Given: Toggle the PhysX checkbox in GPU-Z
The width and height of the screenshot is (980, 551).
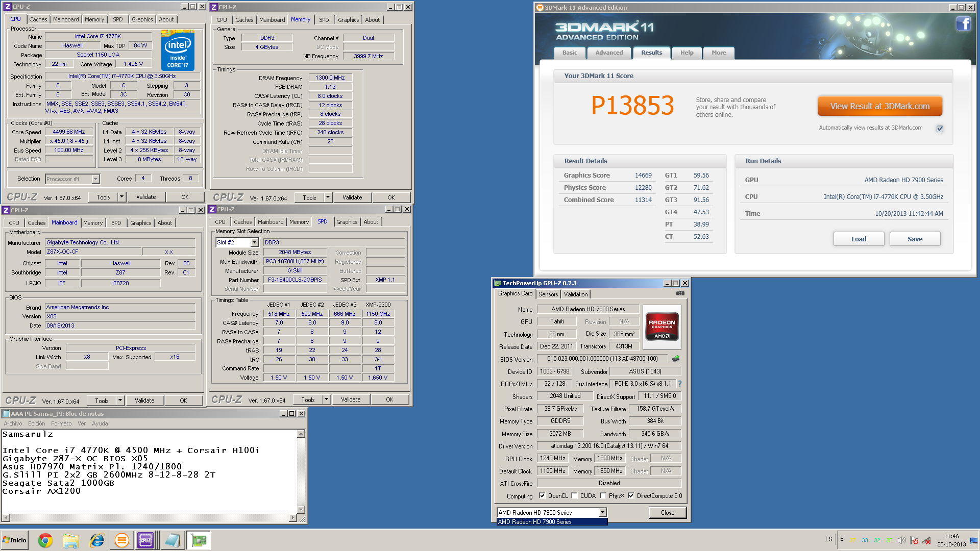Looking at the screenshot, I should coord(603,495).
